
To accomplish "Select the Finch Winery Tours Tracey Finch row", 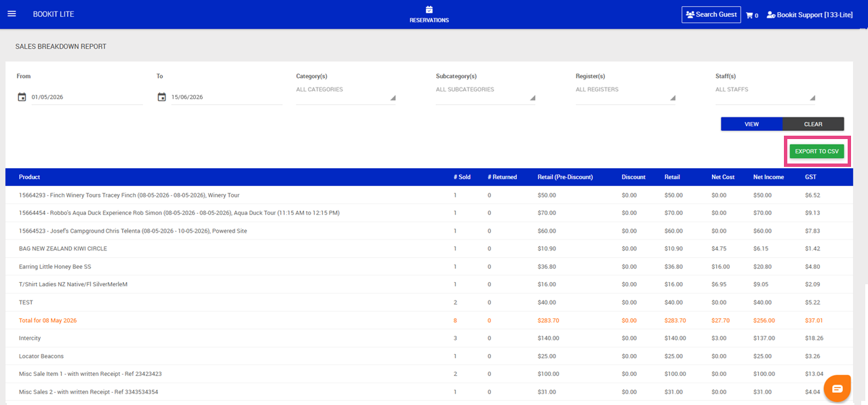I will click(x=429, y=195).
